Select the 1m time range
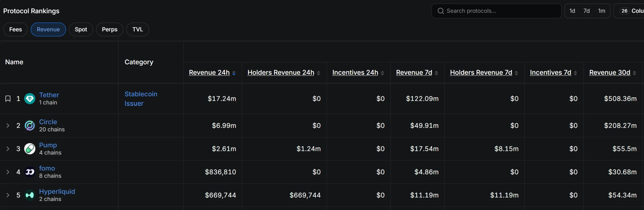The height and width of the screenshot is (210, 644). click(x=602, y=11)
